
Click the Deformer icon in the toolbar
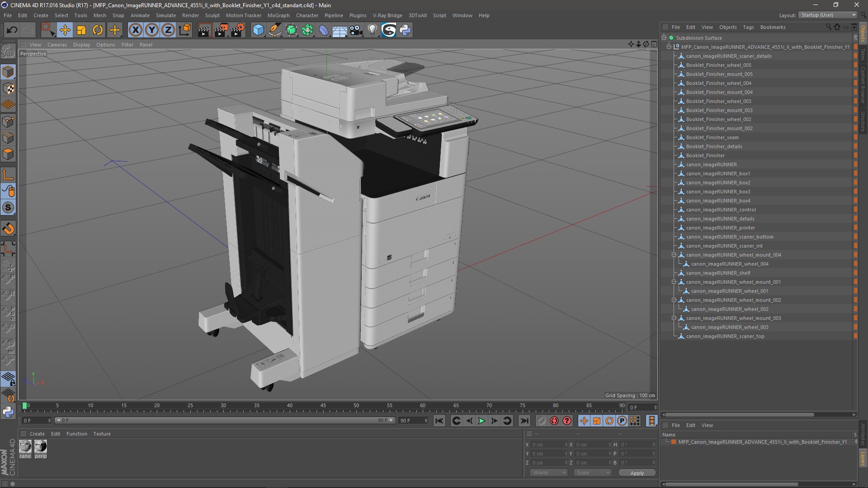tap(324, 30)
